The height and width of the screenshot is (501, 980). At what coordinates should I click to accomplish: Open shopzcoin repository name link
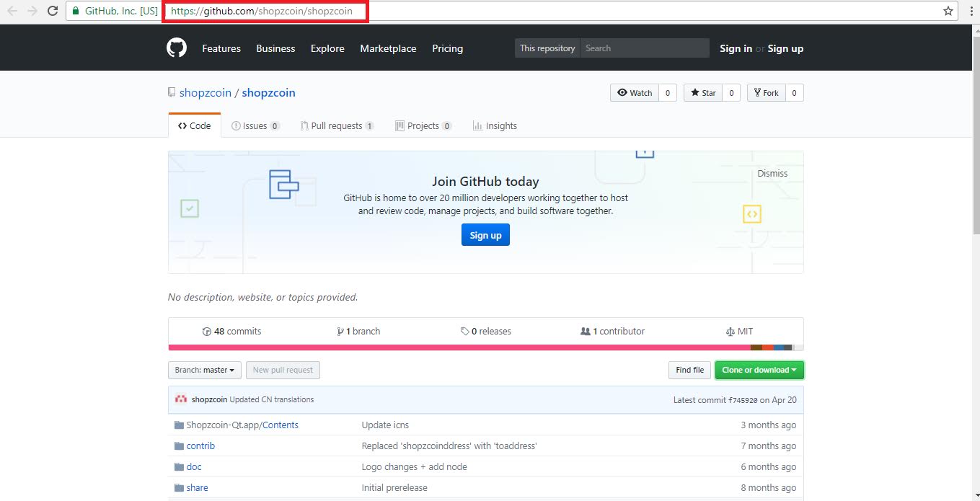pos(268,92)
